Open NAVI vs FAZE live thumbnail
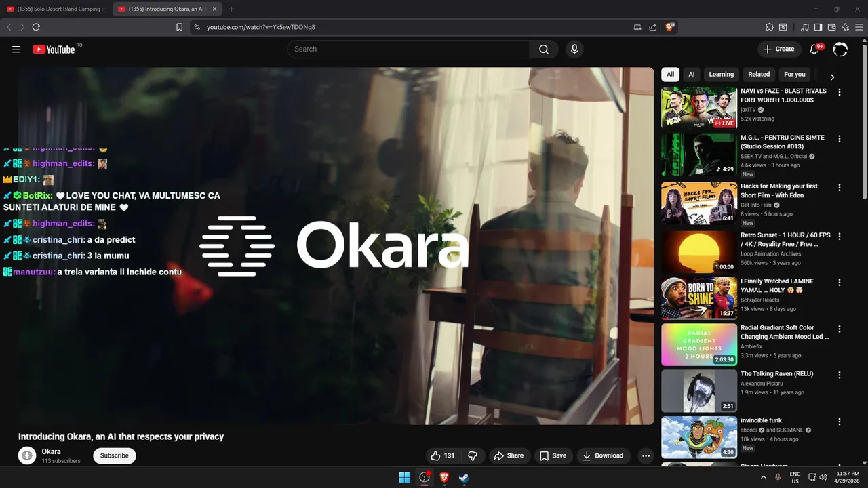 [x=699, y=107]
